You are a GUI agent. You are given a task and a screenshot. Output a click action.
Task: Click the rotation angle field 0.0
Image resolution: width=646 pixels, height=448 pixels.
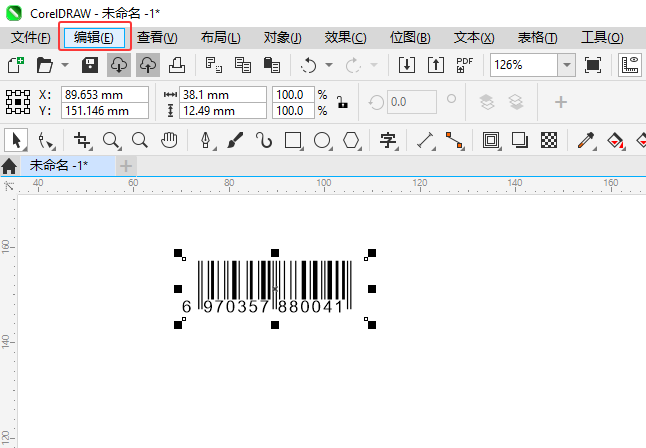(412, 102)
